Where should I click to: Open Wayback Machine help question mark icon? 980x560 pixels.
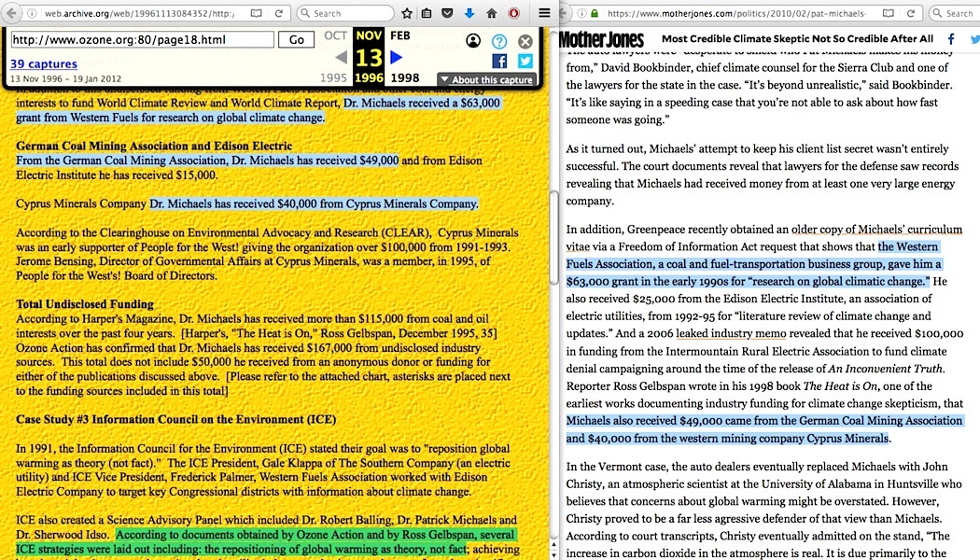click(499, 41)
